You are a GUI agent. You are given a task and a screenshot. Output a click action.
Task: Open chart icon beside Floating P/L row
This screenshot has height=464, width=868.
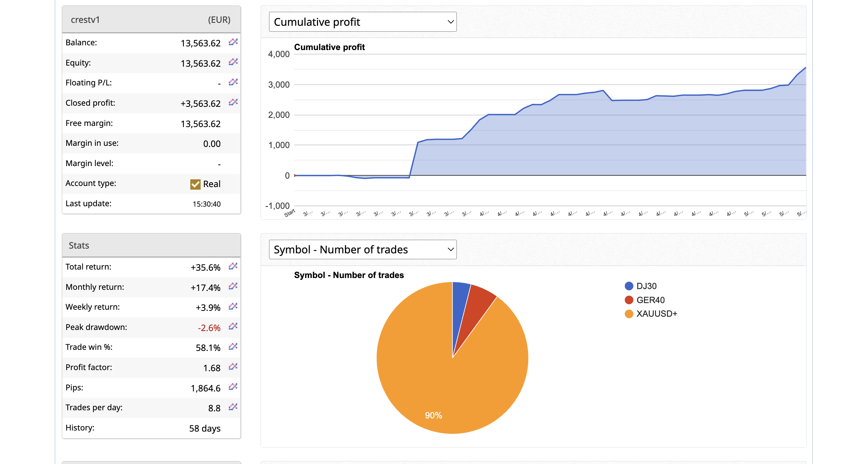click(x=233, y=82)
